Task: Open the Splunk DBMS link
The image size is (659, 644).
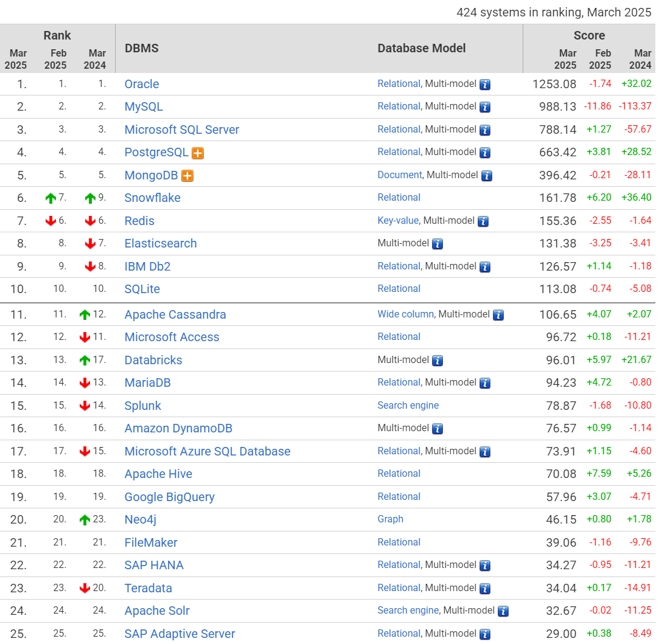Action: point(143,406)
